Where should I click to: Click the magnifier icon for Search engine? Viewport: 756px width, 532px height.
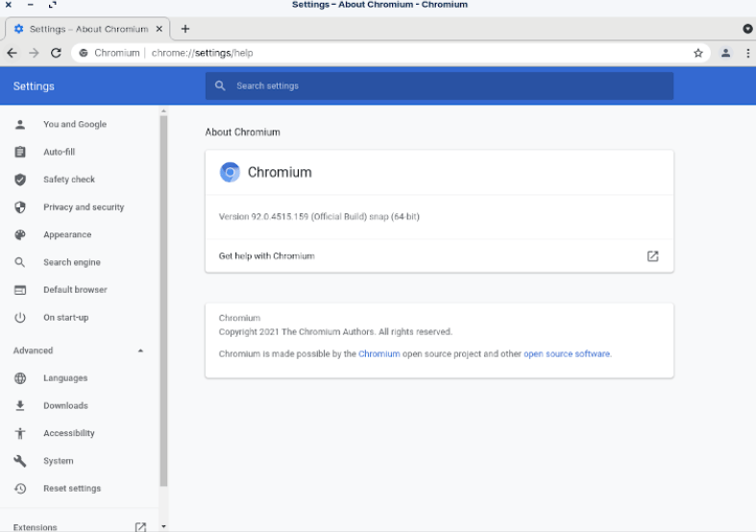click(20, 262)
